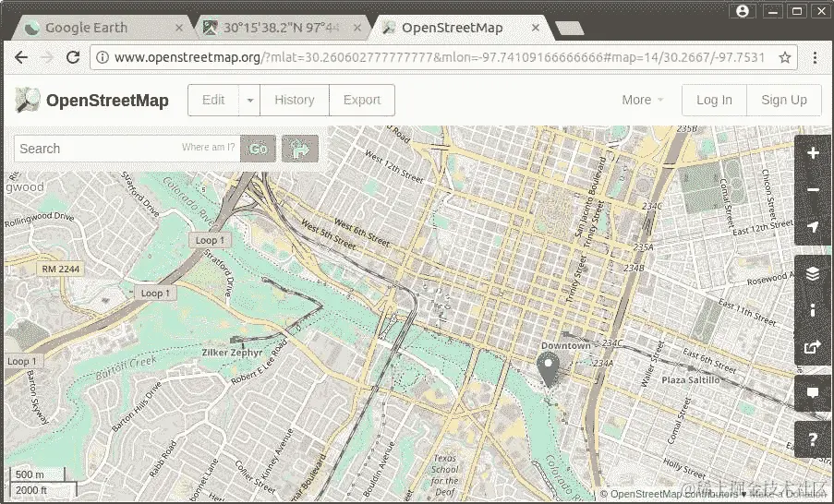Click the San Jacinto Boulevard label
834x504 pixels.
(590, 197)
